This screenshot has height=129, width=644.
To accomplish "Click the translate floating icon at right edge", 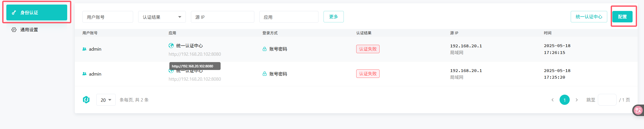I will pyautogui.click(x=638, y=110).
